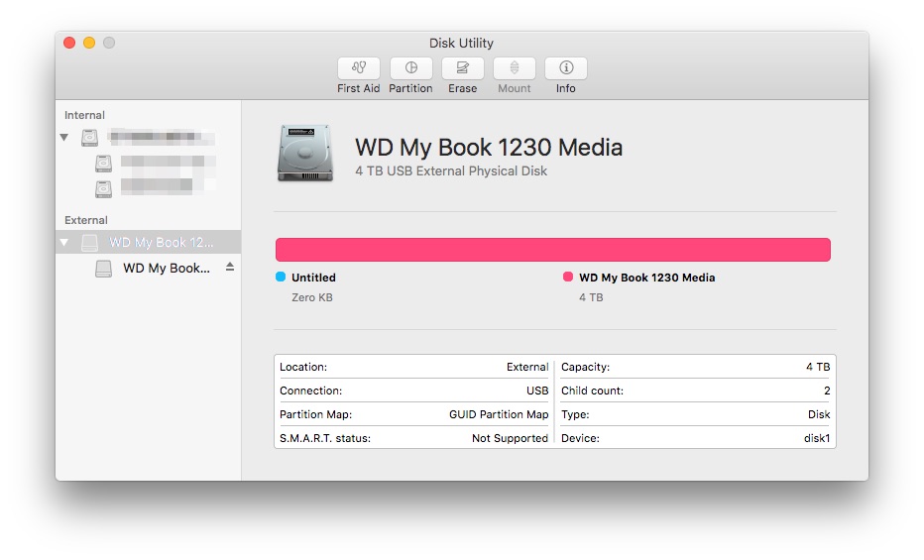Image resolution: width=924 pixels, height=560 pixels.
Task: Run First Aid from toolbar
Action: point(358,68)
